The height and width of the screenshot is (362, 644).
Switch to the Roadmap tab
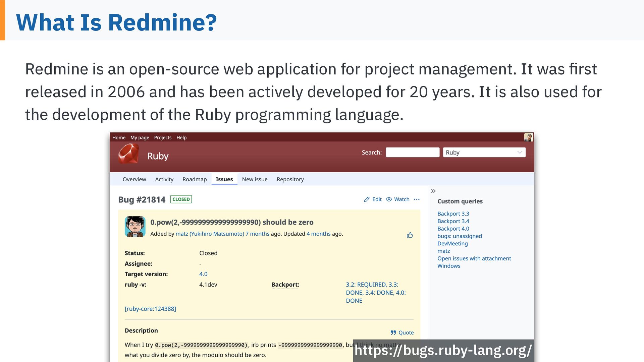pos(195,179)
